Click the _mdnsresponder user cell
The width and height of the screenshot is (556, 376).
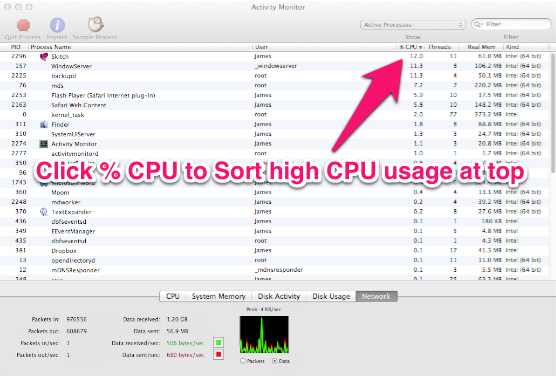[x=278, y=270]
